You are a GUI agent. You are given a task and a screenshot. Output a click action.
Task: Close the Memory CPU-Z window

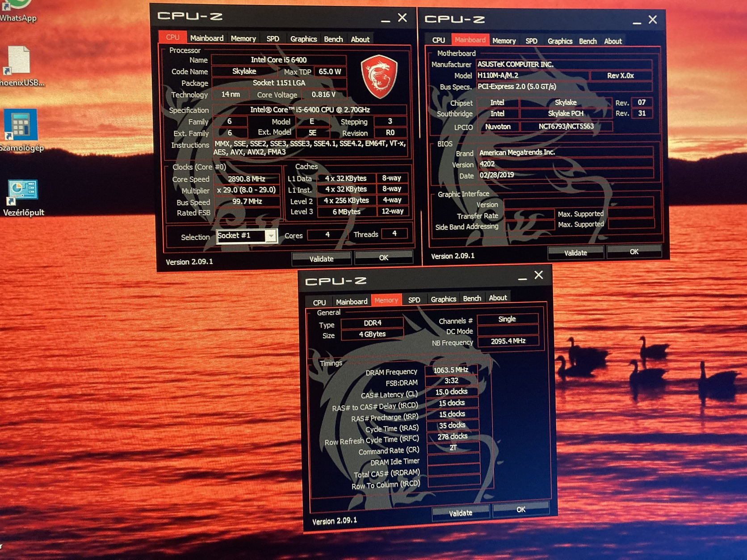(x=539, y=275)
